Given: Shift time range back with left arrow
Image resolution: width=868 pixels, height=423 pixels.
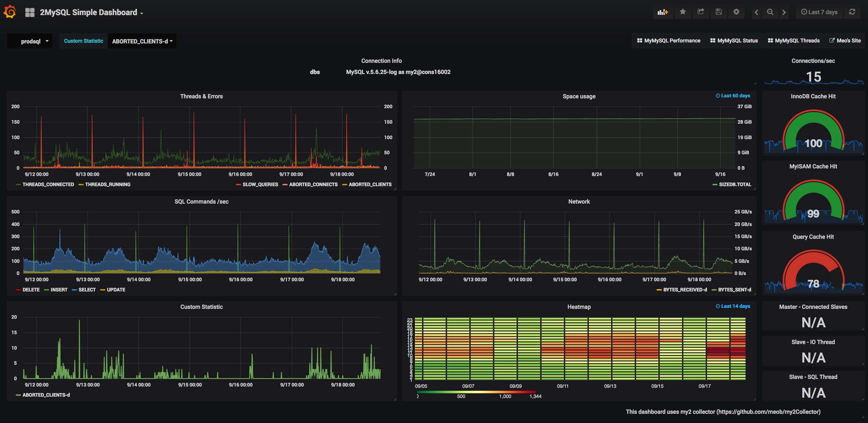Looking at the screenshot, I should click(x=756, y=12).
